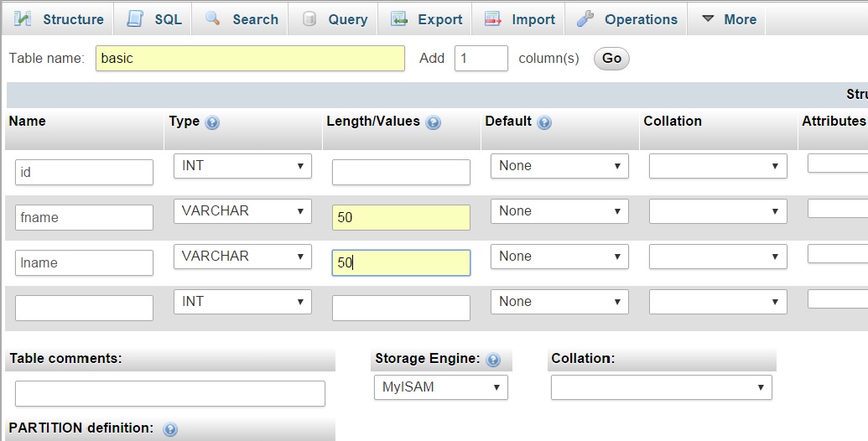This screenshot has width=868, height=441.
Task: Open Collation dropdown for fname column
Action: coord(718,211)
